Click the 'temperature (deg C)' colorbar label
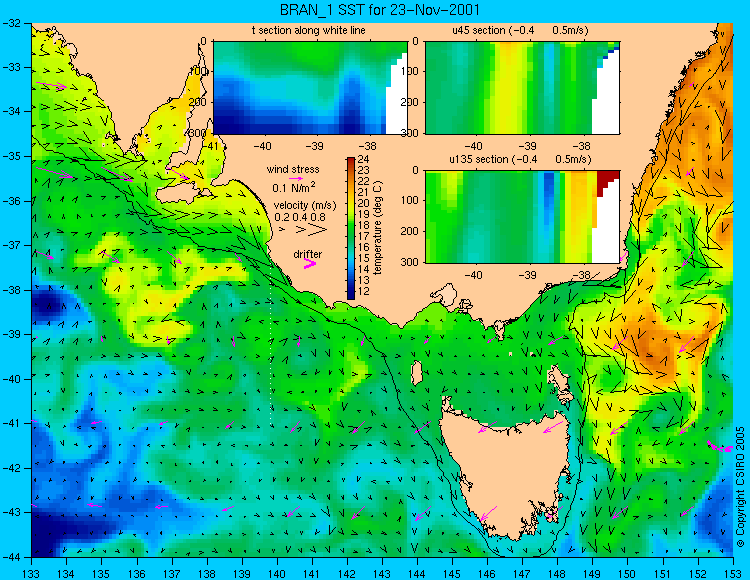 [x=378, y=228]
